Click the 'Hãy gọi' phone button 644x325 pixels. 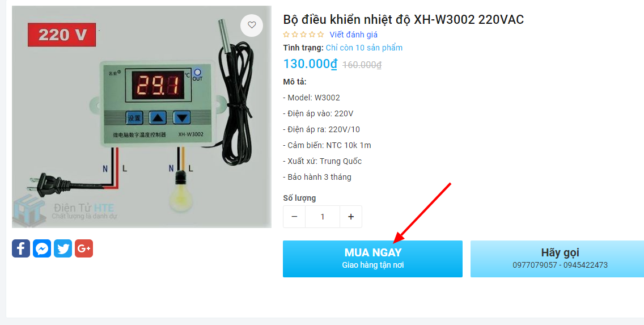click(x=557, y=259)
